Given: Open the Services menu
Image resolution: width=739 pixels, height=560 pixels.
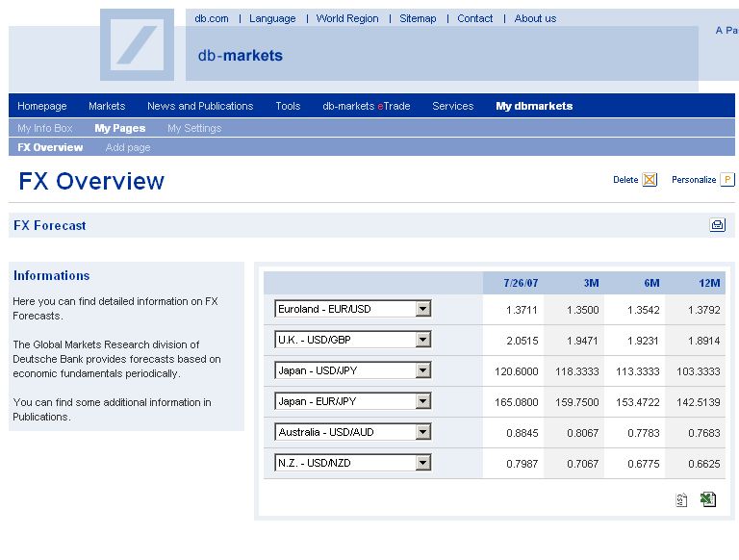Looking at the screenshot, I should point(453,106).
